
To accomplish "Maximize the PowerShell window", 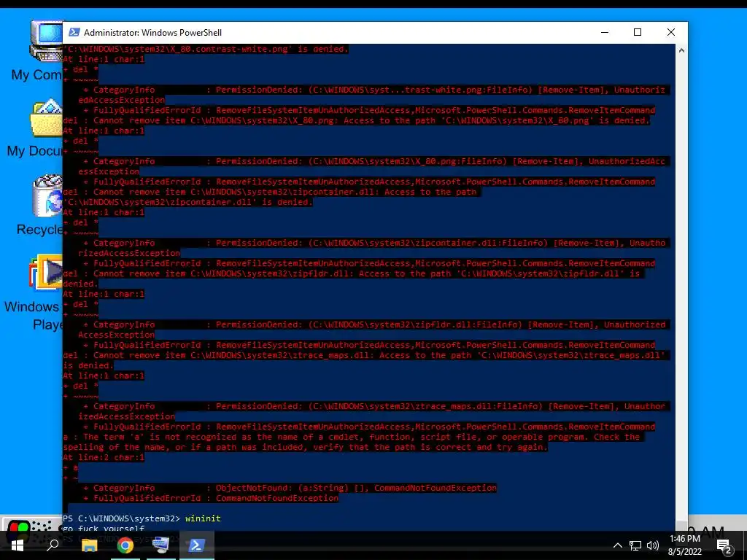I will (x=638, y=32).
